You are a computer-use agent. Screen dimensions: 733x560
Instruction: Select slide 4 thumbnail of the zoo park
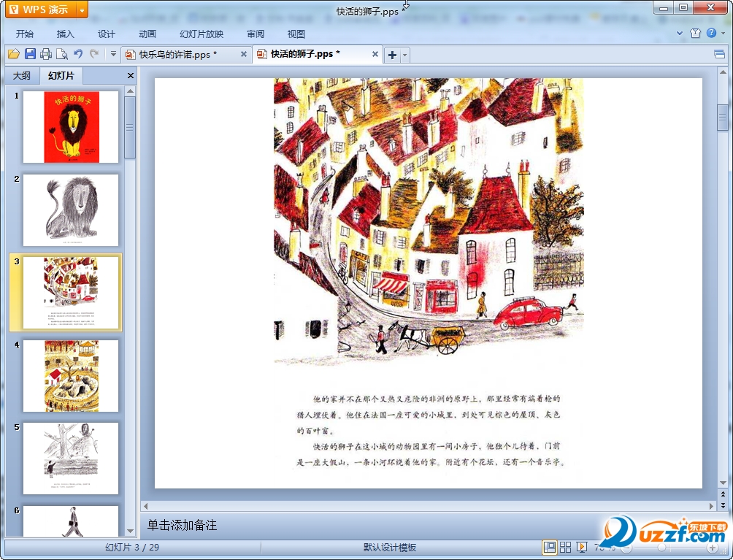71,376
